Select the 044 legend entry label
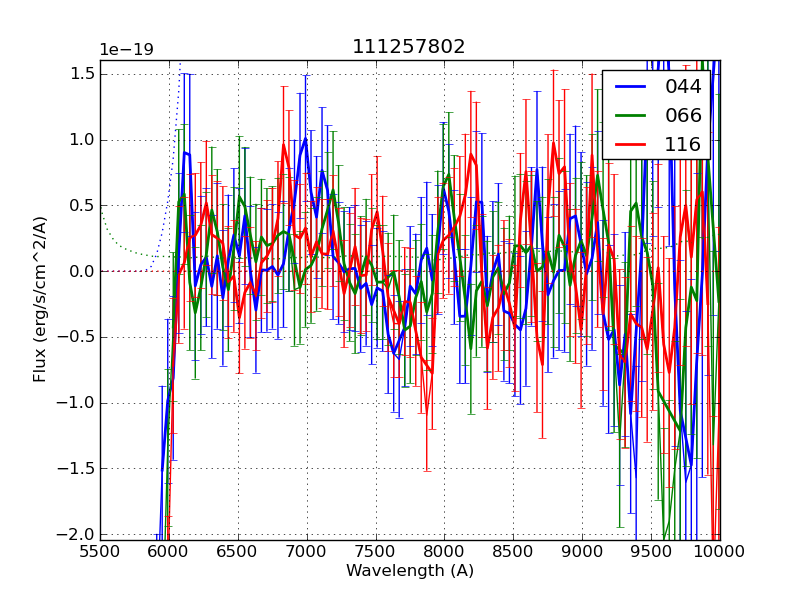The height and width of the screenshot is (600, 800). point(683,87)
